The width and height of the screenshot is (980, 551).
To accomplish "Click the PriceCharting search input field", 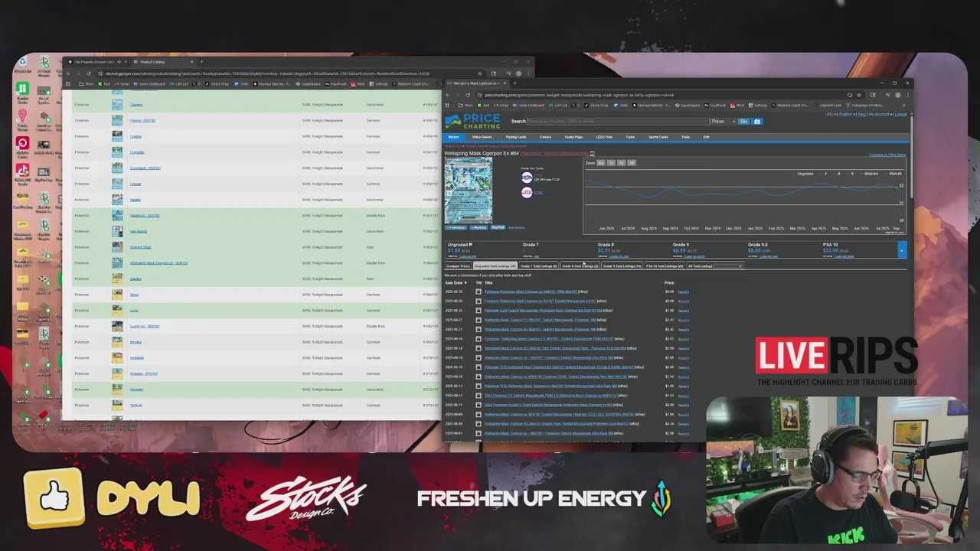I will click(616, 122).
